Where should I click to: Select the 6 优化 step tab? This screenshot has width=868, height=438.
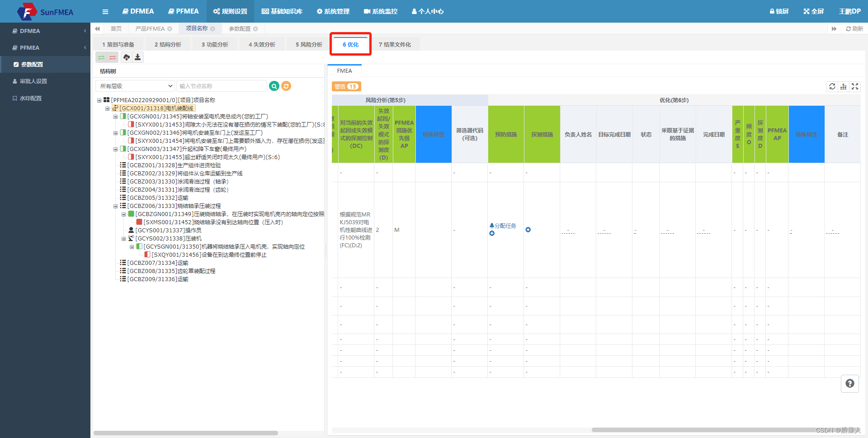[x=351, y=44]
